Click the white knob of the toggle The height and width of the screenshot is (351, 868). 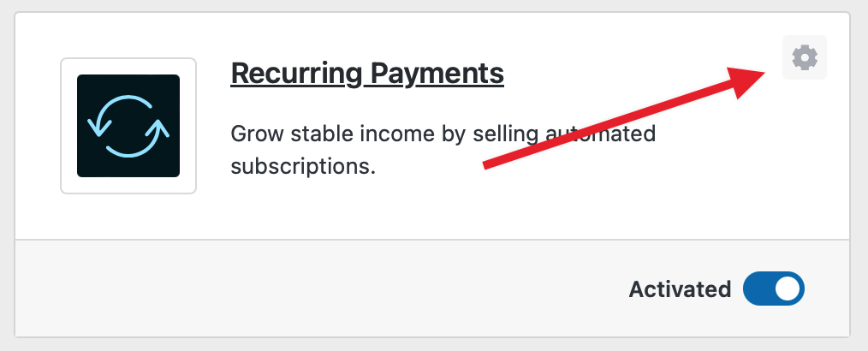[x=788, y=289]
